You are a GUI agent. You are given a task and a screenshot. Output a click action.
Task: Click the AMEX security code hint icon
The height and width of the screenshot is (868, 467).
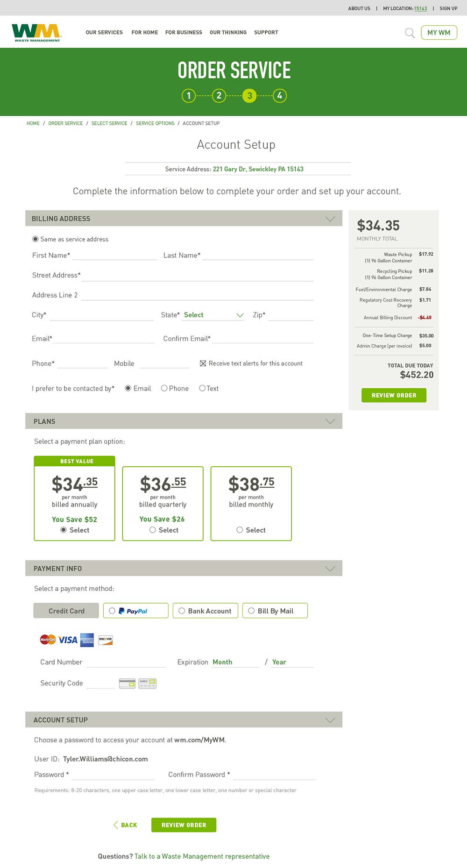tap(148, 683)
